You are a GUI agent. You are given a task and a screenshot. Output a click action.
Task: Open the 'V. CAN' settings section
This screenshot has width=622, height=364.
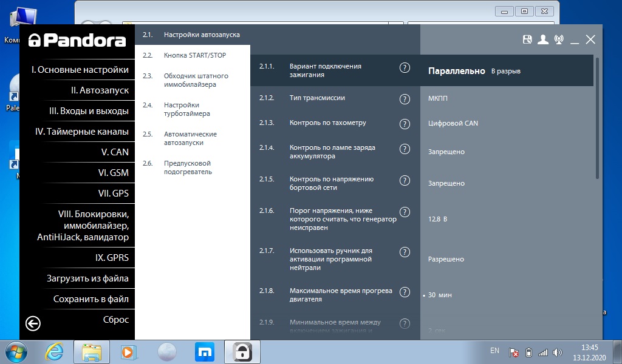(x=115, y=152)
